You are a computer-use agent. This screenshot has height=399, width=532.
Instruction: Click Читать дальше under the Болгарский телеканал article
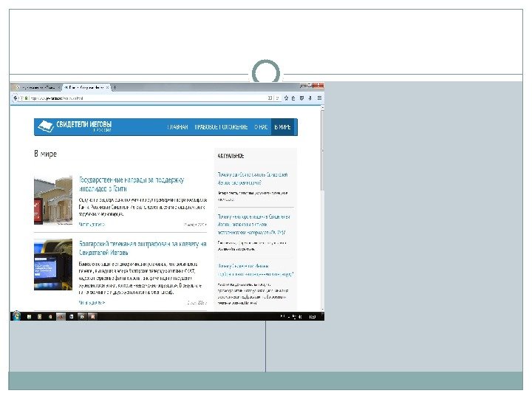pos(92,302)
